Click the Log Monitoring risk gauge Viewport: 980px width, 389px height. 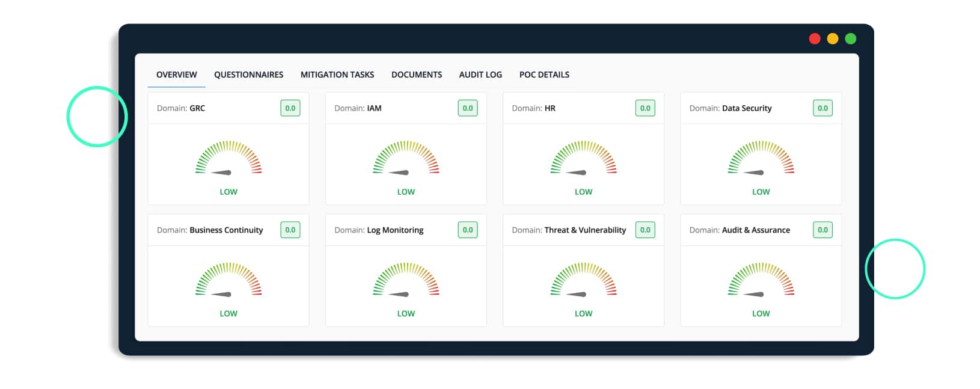click(406, 280)
